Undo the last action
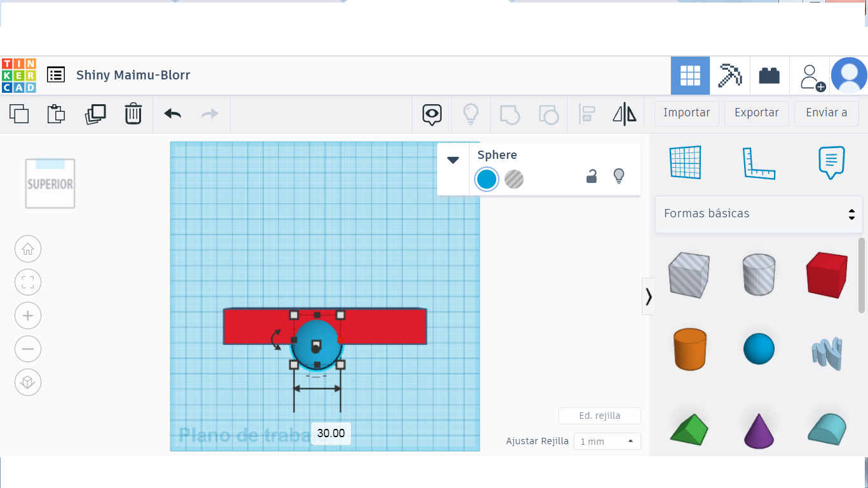868x488 pixels. (172, 114)
